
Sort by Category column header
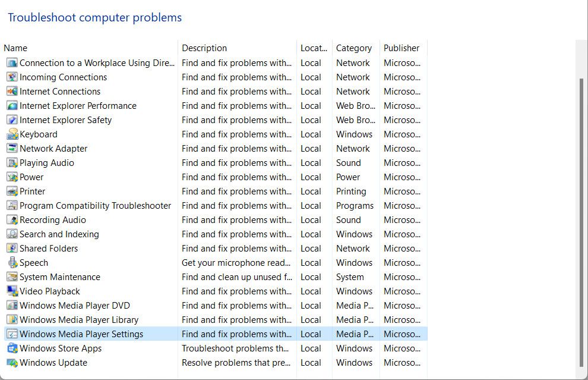[354, 48]
